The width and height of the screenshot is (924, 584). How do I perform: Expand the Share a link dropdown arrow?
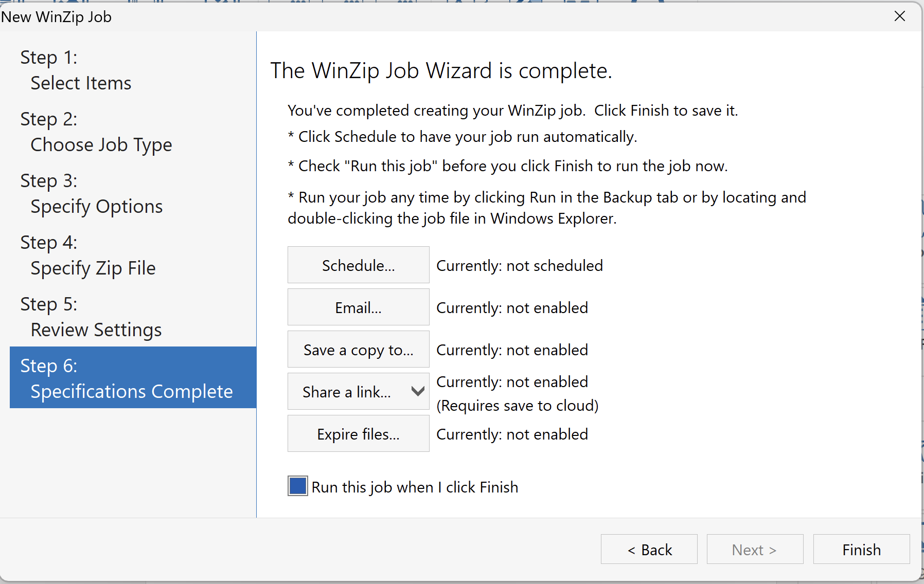tap(418, 392)
